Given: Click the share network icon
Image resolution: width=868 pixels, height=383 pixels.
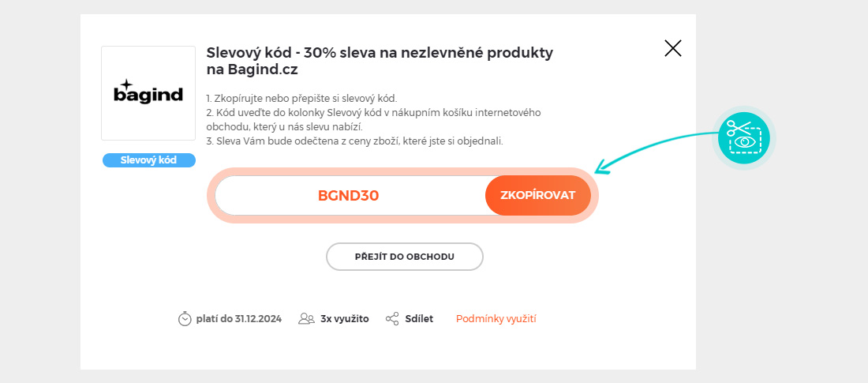Looking at the screenshot, I should [392, 319].
